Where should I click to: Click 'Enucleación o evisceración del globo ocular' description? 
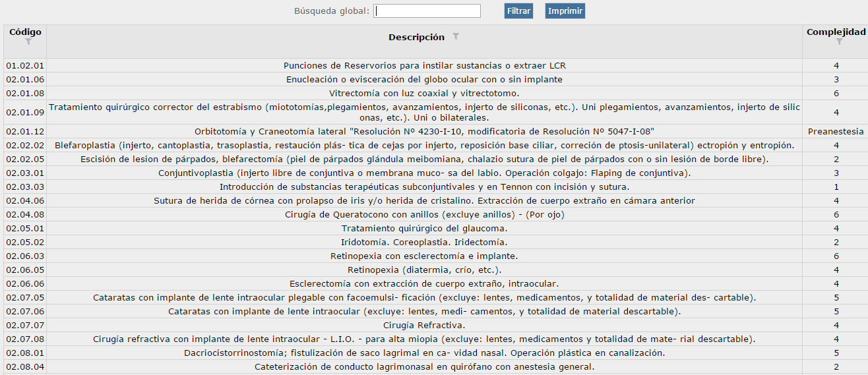[425, 80]
